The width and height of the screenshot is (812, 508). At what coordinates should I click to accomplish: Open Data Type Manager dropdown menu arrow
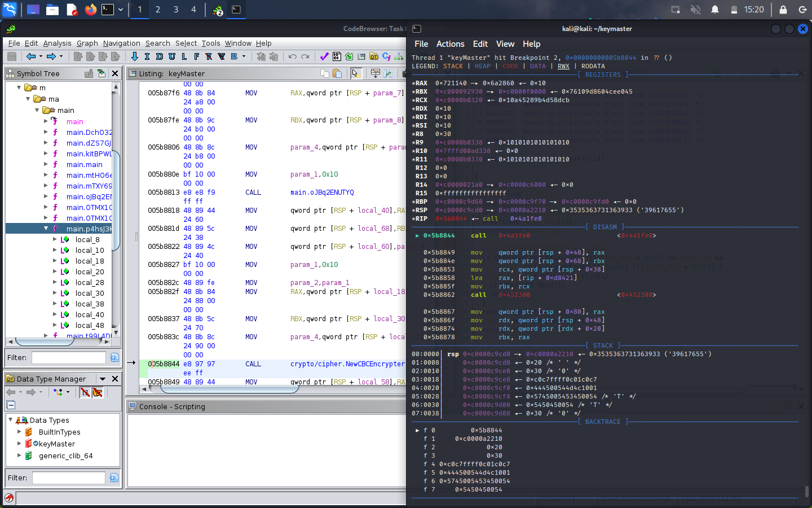pos(103,379)
